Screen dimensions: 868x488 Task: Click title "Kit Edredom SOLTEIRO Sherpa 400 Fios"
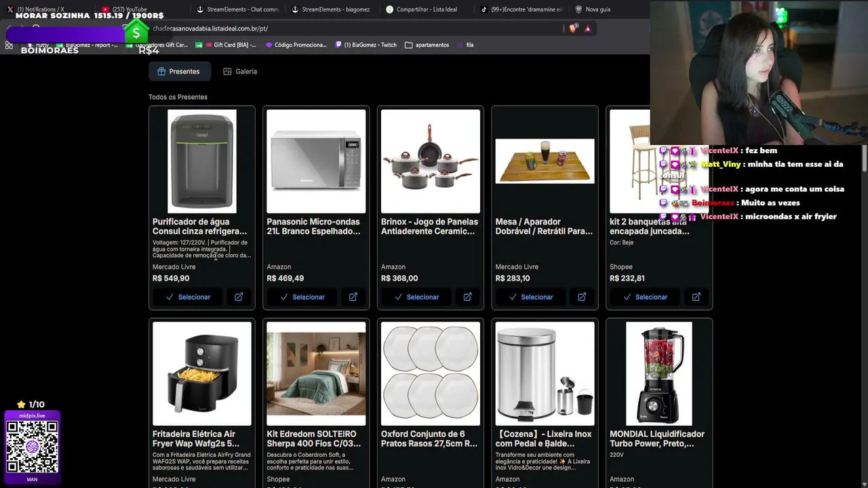click(314, 439)
